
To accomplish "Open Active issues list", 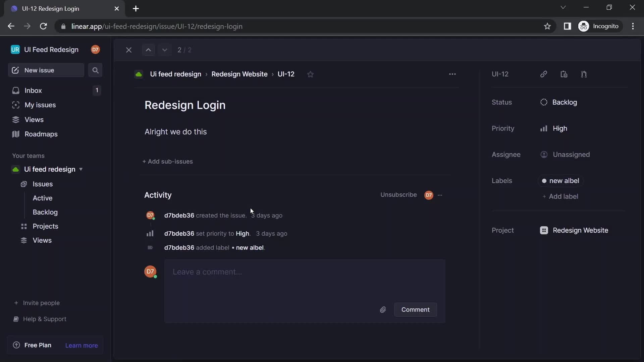I will pyautogui.click(x=43, y=198).
